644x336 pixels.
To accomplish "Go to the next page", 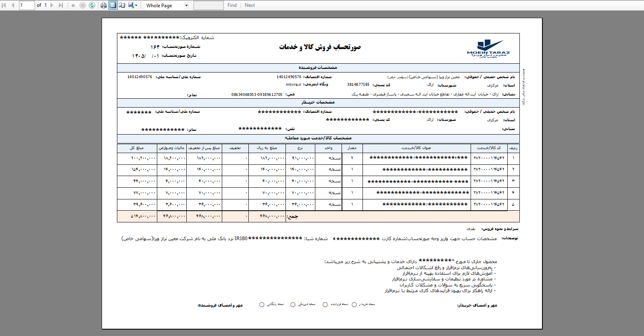I will 52,5.
